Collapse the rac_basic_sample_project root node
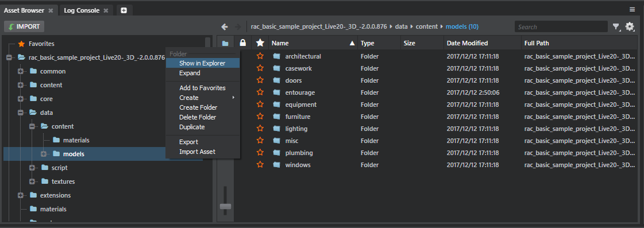Screen dimensions: 644x228 pyautogui.click(x=9, y=57)
